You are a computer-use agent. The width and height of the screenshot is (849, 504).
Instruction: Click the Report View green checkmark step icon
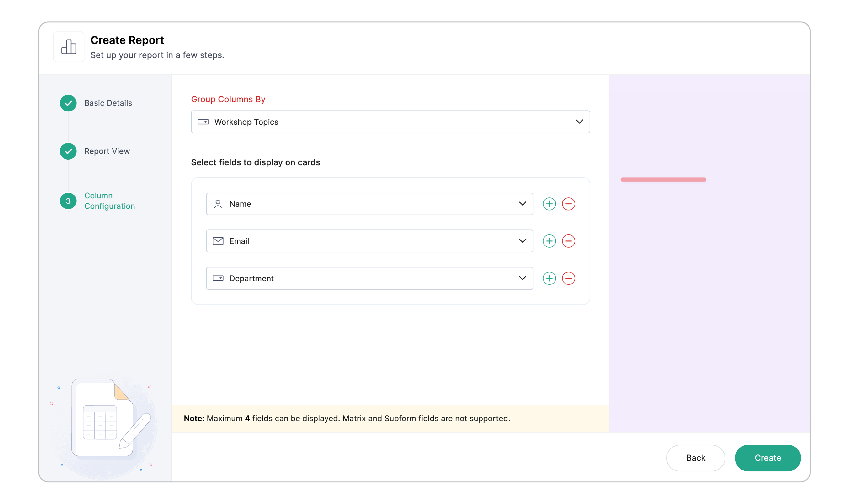click(68, 151)
